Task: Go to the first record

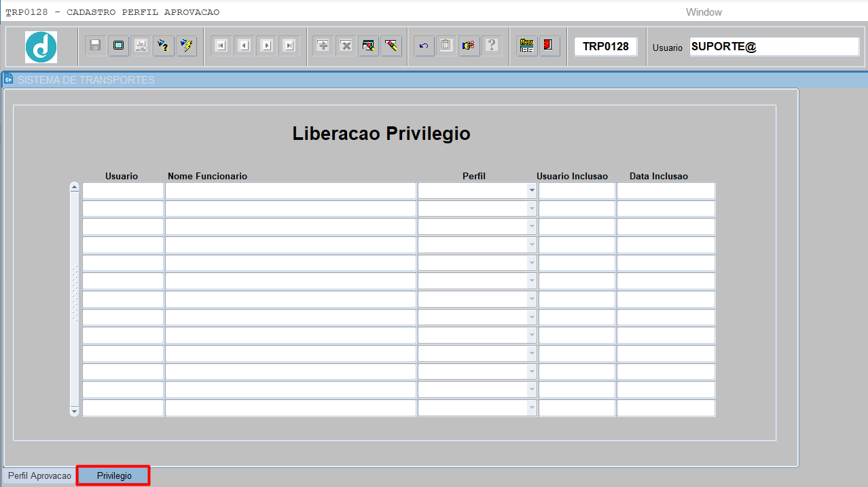Action: pyautogui.click(x=221, y=46)
